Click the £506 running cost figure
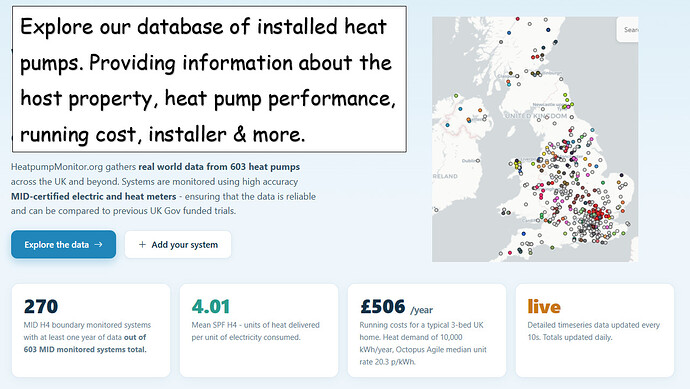Screen dimensions: 690x389 point(382,307)
